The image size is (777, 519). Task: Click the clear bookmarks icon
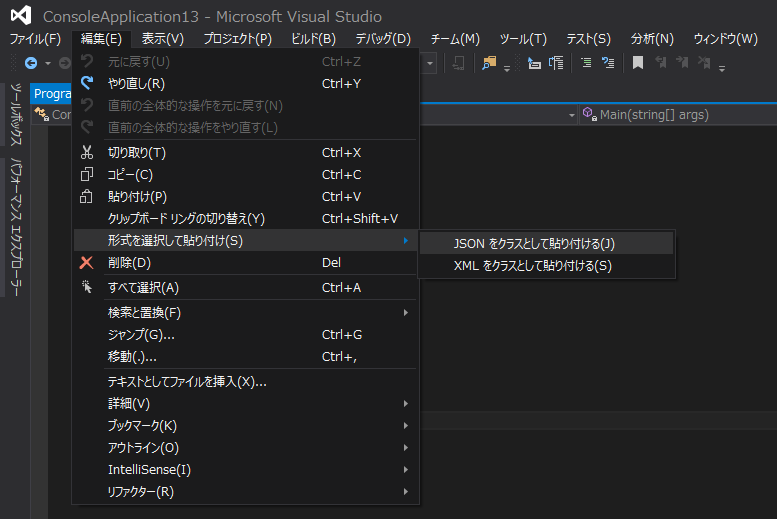[x=704, y=62]
